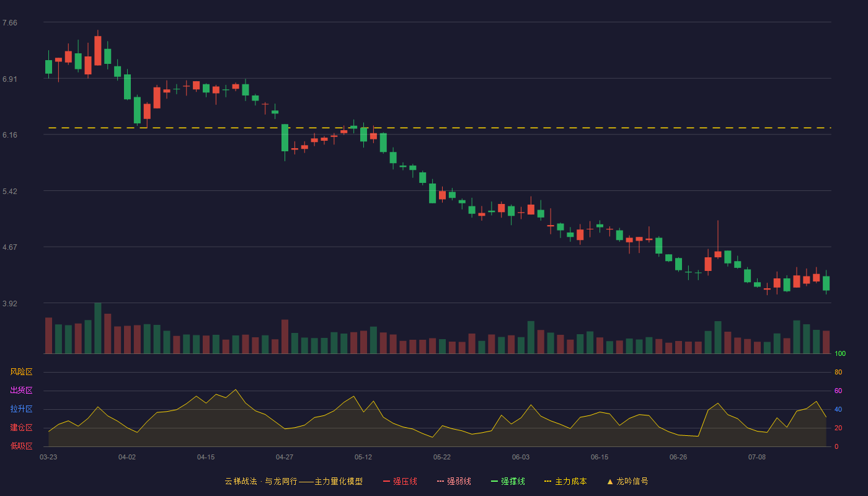Select the 建仓区 zone label
The height and width of the screenshot is (496, 868).
click(22, 428)
